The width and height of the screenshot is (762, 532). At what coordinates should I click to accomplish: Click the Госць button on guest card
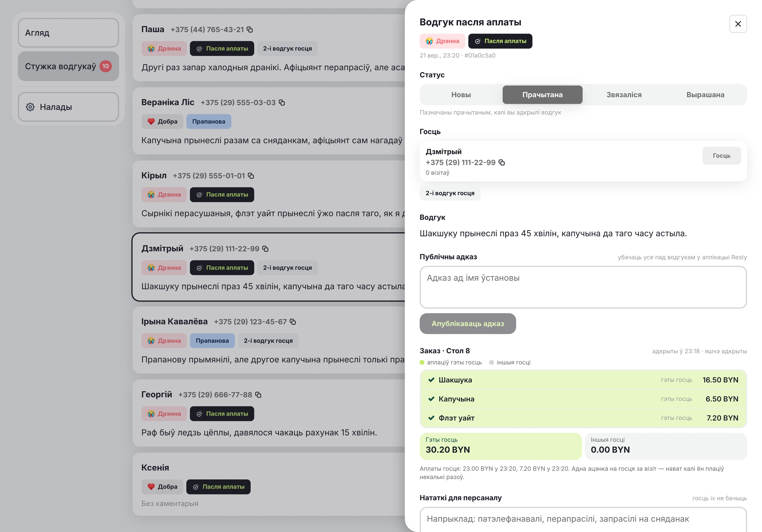click(722, 155)
